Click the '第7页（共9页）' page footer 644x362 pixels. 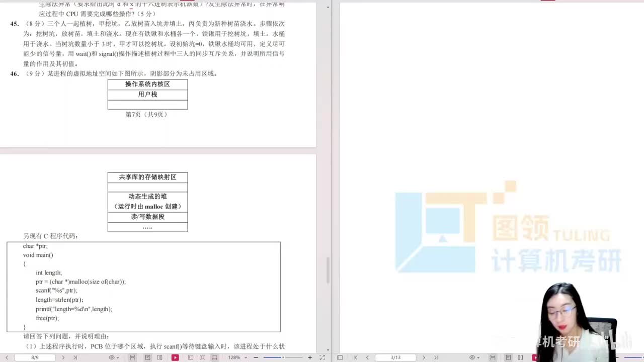pos(146,114)
